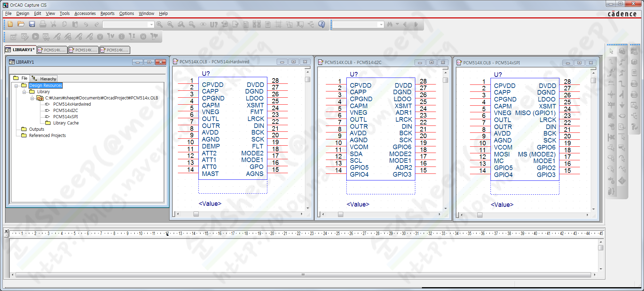
Task: Click the Copy icon
Action: (64, 24)
